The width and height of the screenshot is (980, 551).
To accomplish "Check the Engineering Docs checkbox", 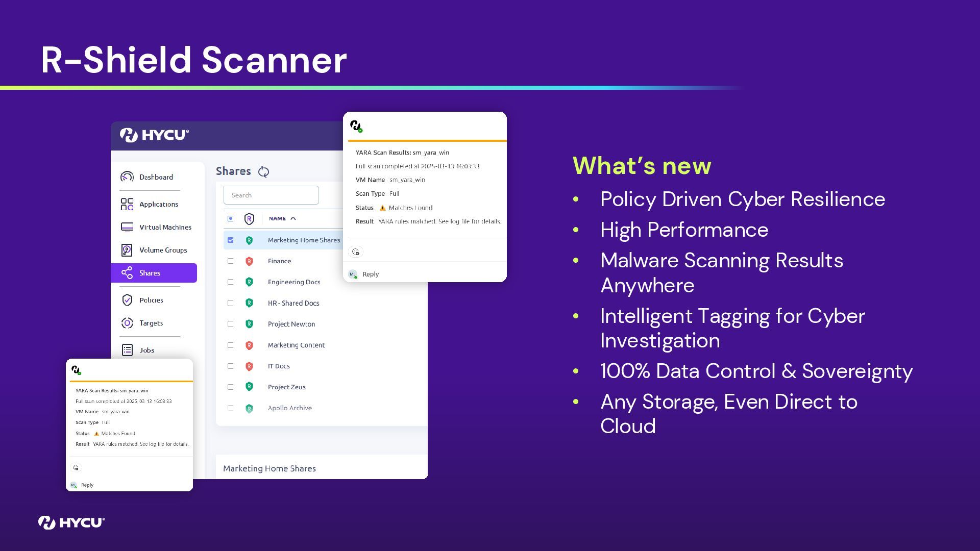I will pos(231,282).
